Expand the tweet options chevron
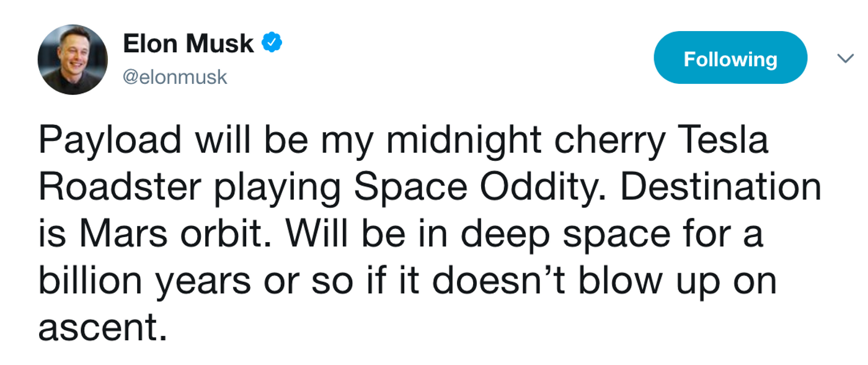The height and width of the screenshot is (365, 868). [844, 59]
